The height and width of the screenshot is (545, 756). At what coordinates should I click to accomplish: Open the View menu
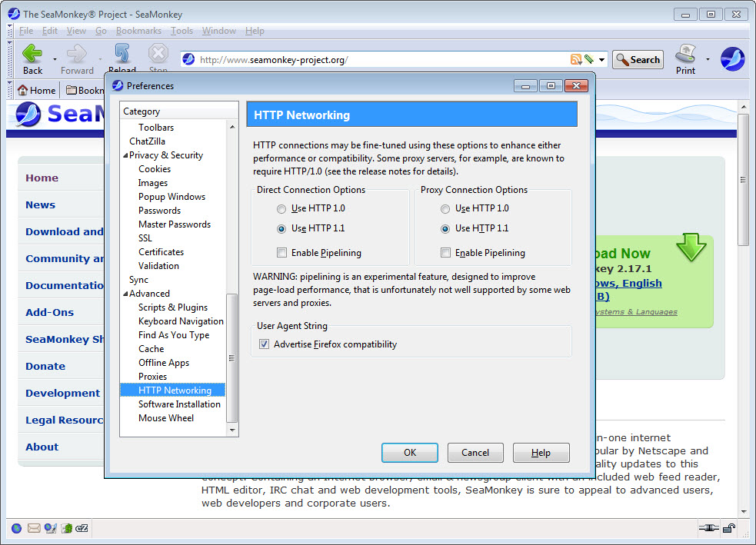(x=76, y=31)
